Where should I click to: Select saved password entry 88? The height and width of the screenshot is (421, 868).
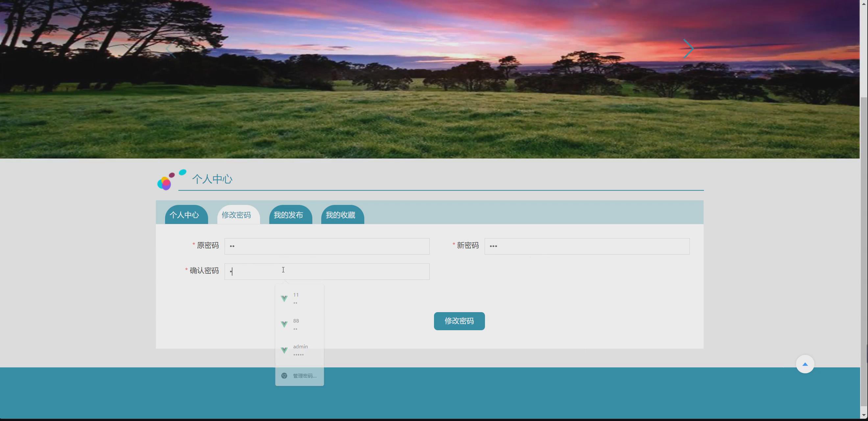click(299, 324)
